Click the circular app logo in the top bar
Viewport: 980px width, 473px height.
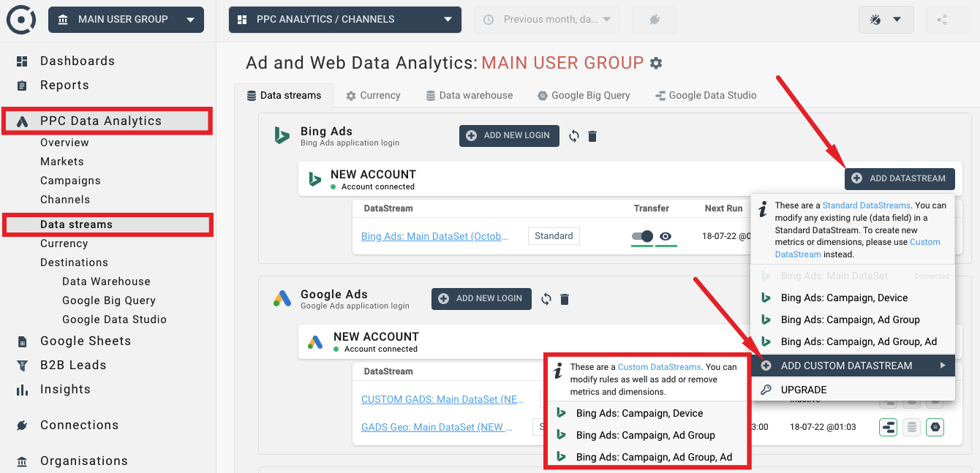[21, 20]
